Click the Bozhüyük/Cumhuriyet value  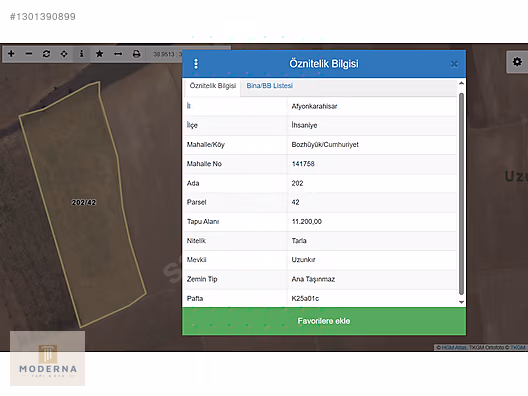tap(325, 144)
